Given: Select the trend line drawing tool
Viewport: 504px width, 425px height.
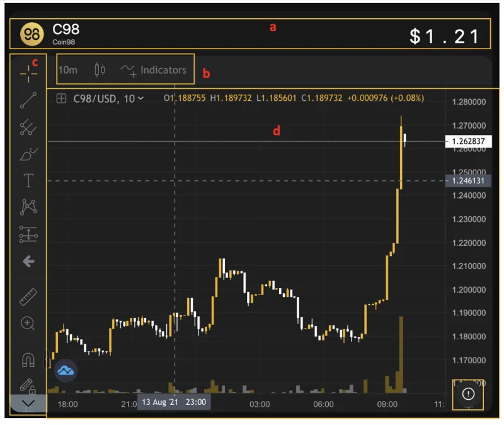Looking at the screenshot, I should [x=28, y=100].
